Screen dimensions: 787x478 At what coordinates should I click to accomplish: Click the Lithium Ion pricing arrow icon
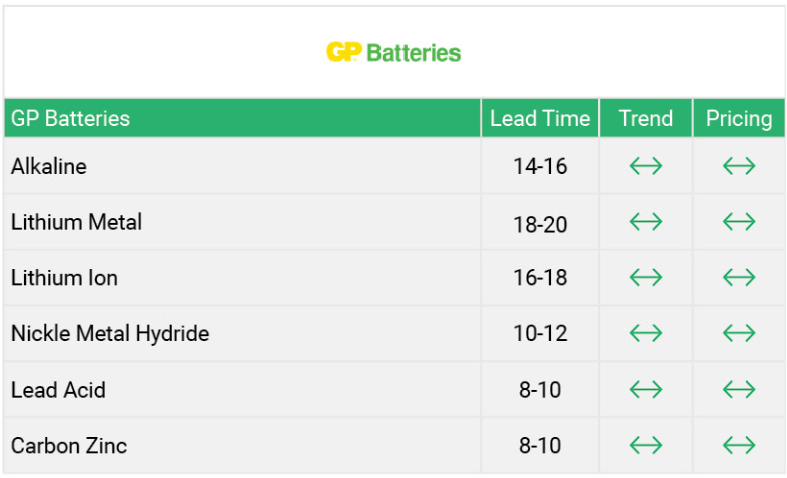(739, 278)
